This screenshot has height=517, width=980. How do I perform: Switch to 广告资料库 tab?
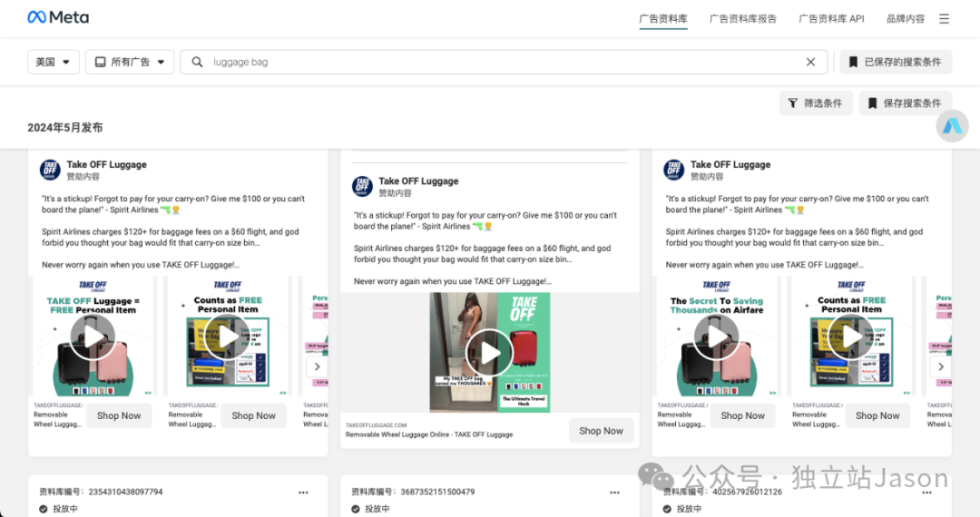coord(663,19)
